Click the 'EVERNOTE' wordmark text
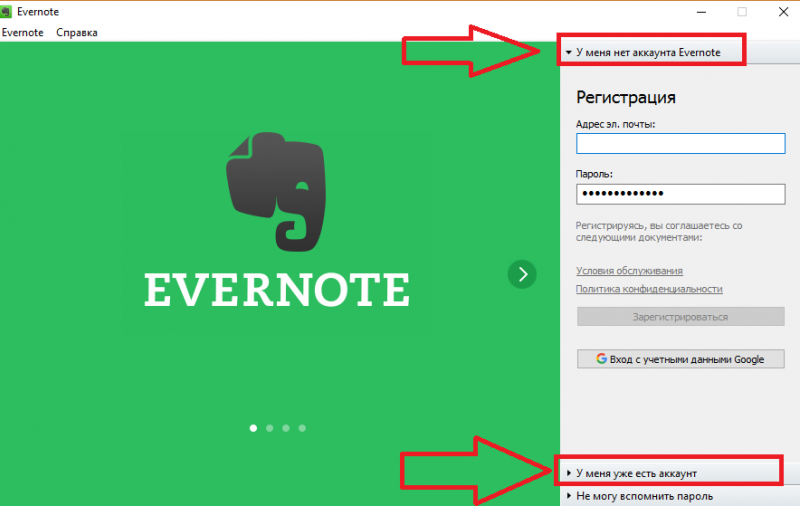The image size is (800, 506). 277,289
